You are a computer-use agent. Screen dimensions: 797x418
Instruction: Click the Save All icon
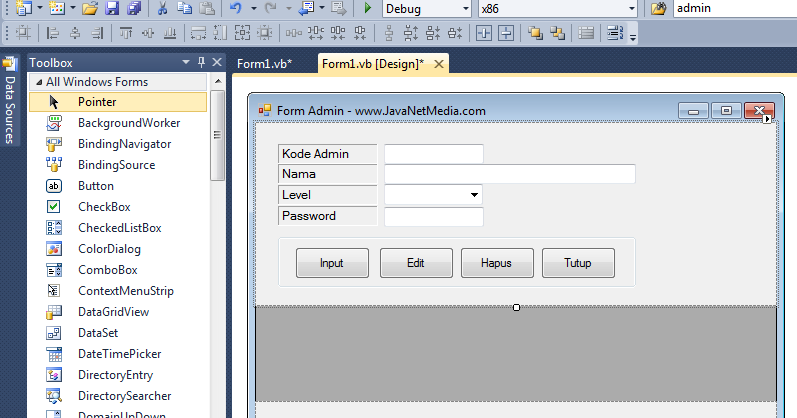coord(134,8)
